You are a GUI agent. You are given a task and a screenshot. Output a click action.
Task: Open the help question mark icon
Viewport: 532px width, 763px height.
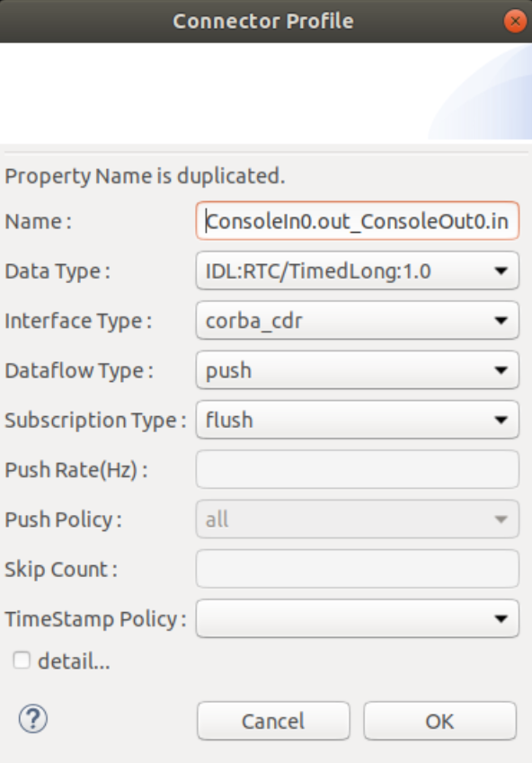click(33, 719)
